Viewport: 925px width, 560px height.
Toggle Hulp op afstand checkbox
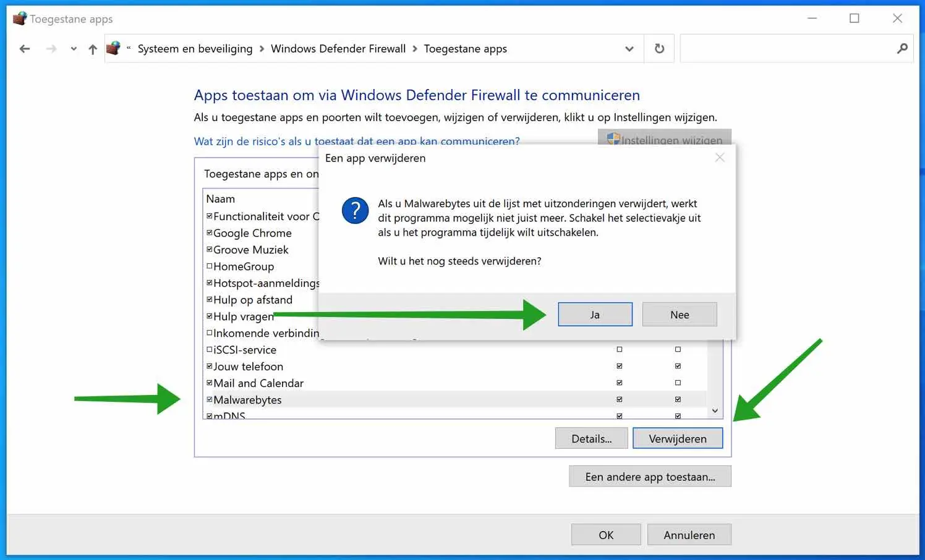pyautogui.click(x=209, y=299)
